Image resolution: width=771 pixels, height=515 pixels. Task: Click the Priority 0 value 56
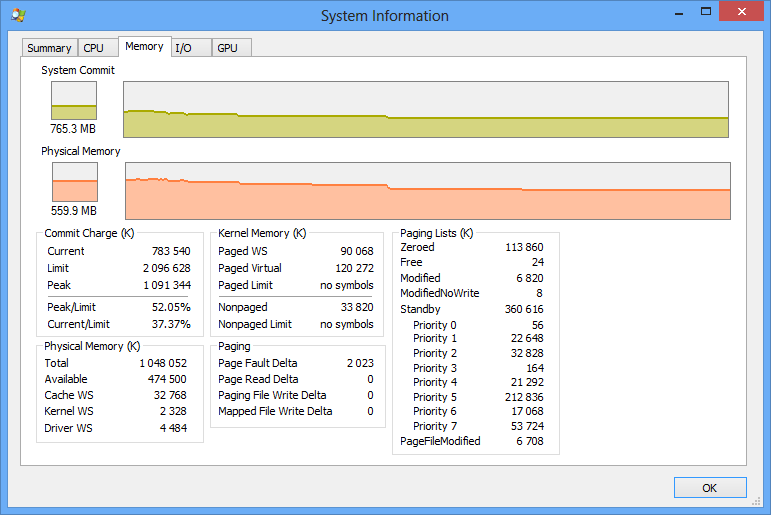537,325
